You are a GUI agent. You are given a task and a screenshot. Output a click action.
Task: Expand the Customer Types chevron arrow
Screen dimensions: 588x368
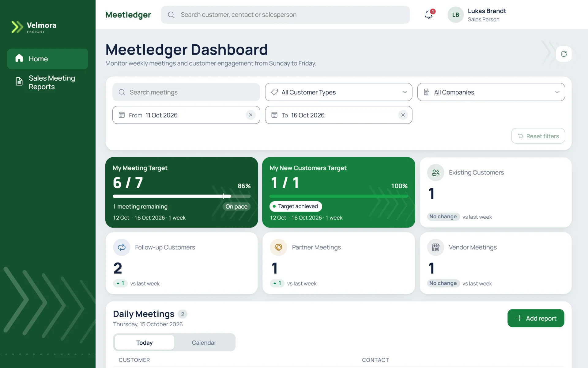coord(405,92)
